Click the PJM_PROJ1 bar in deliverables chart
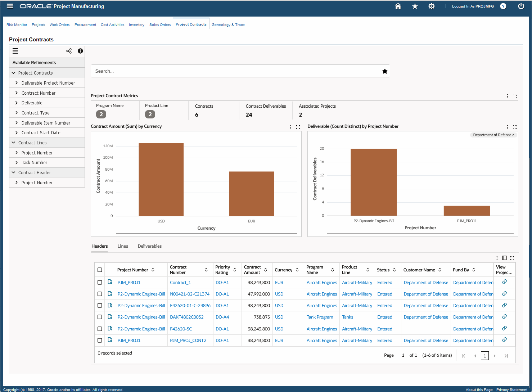Screen dimensions: 532x392 467,211
